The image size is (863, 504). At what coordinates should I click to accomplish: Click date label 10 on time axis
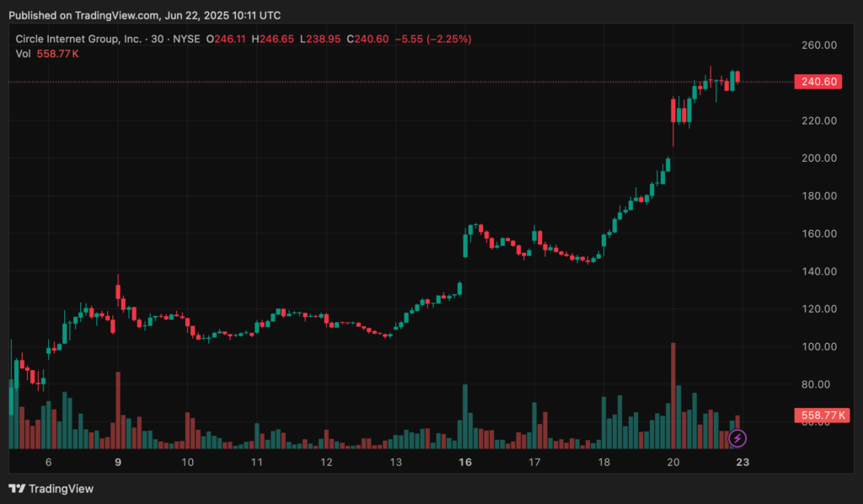pos(188,462)
